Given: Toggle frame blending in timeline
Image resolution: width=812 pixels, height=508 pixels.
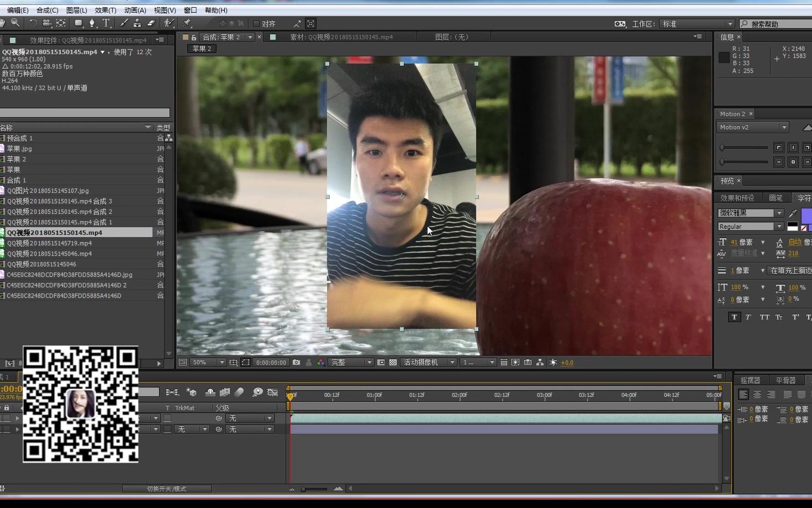Looking at the screenshot, I should [x=225, y=392].
